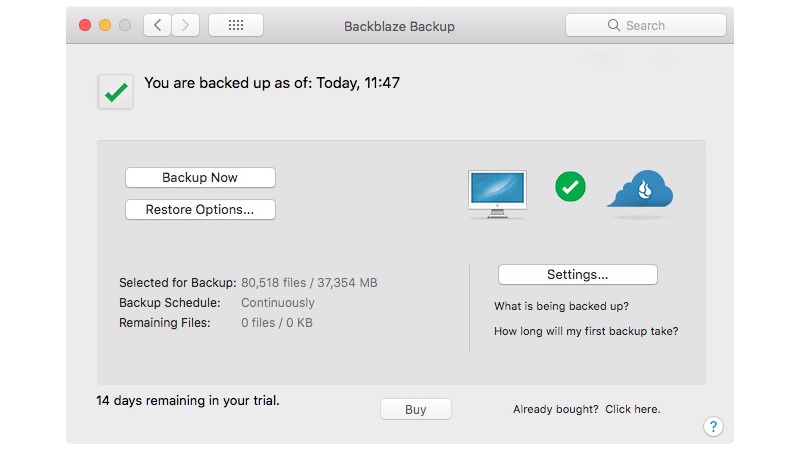
Task: Open the Settings dialog
Action: (x=578, y=274)
